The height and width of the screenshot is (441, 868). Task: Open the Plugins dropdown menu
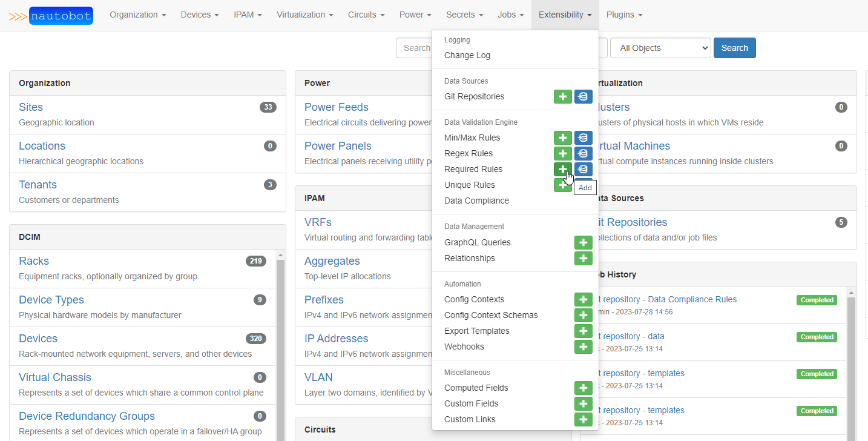(623, 15)
